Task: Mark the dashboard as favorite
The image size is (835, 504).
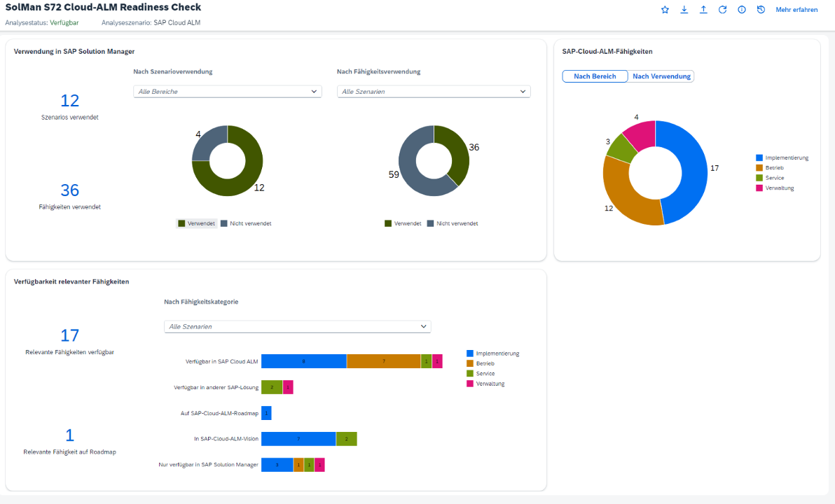Action: pos(664,10)
